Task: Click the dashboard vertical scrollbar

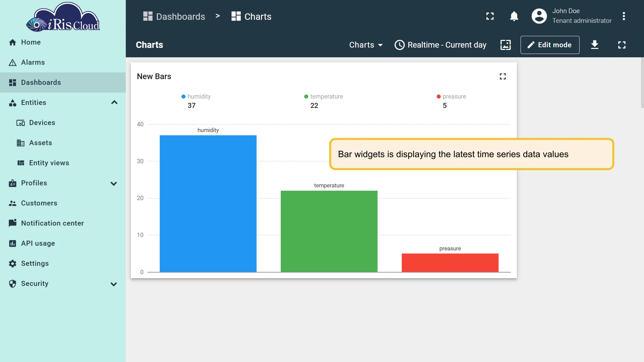Action: (x=642, y=82)
